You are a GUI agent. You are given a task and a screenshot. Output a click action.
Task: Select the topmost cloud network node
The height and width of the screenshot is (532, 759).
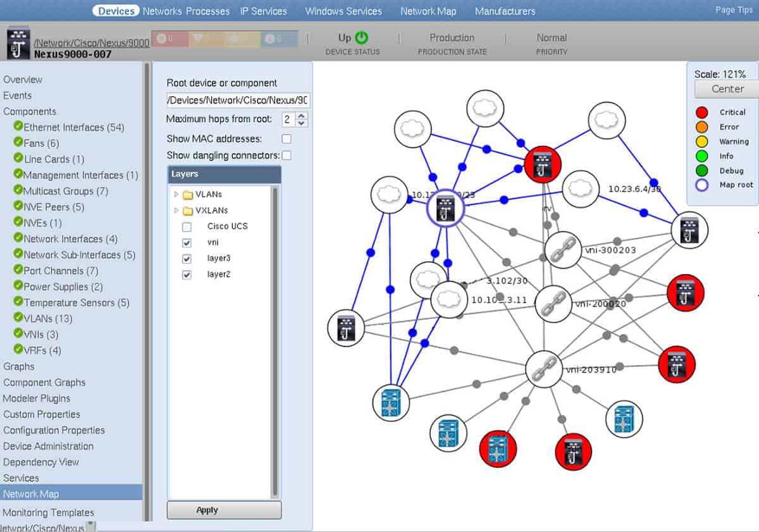tap(485, 109)
